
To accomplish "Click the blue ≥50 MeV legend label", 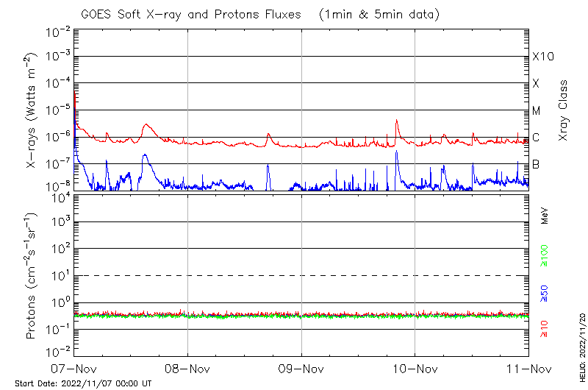I will [x=545, y=294].
